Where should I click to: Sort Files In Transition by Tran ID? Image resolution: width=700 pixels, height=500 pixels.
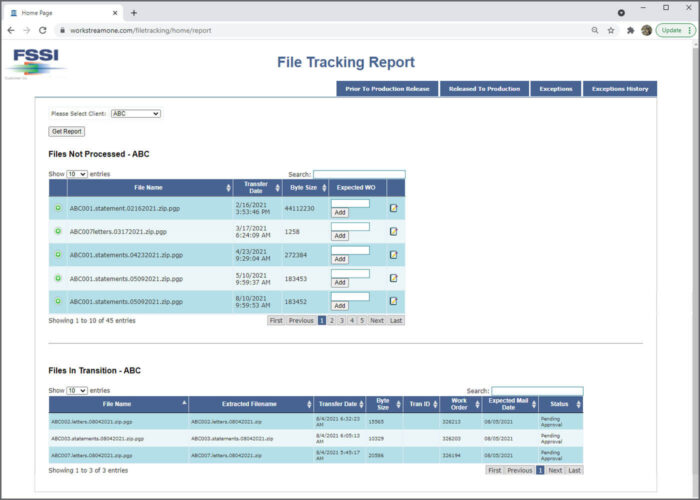coord(421,404)
